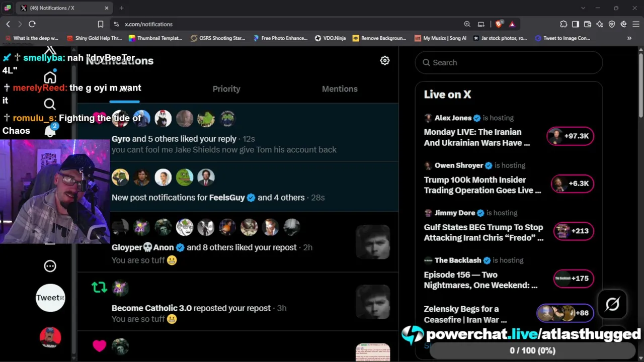Screen dimensions: 644x362
Task: Open browser main hamburger menu
Action: point(636,24)
